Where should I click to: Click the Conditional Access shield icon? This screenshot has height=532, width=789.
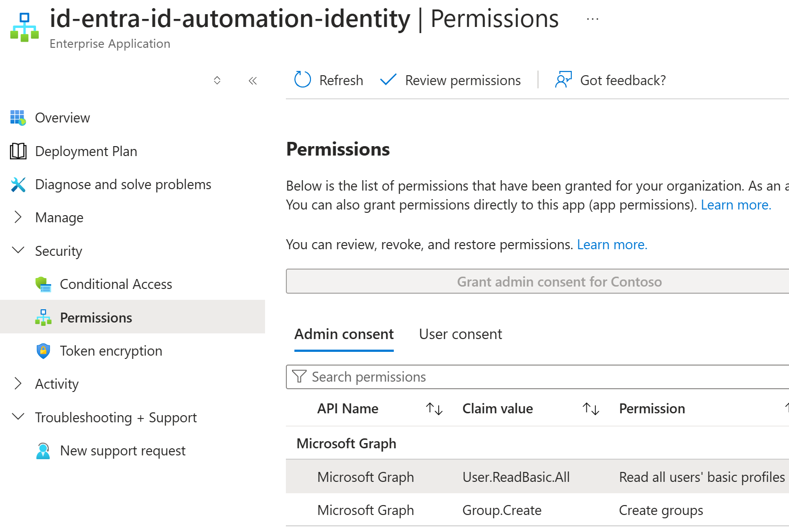[43, 284]
